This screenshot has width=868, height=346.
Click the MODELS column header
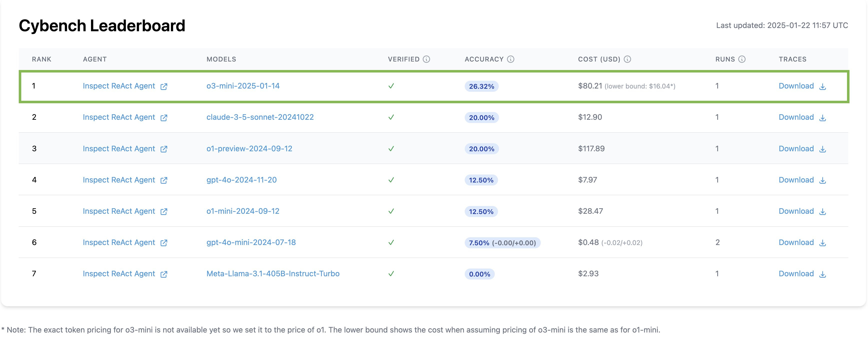[x=221, y=59]
